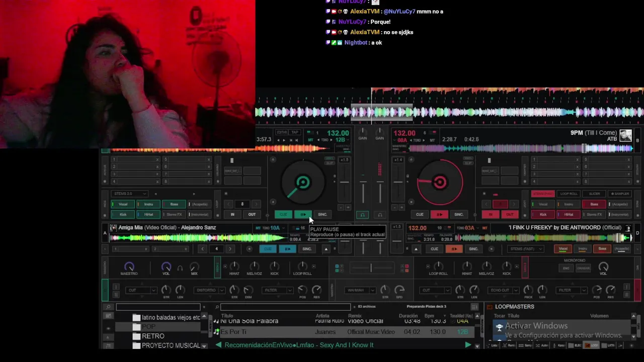Image resolution: width=644 pixels, height=362 pixels.
Task: Double loop length on deck B
Action: (x=514, y=204)
